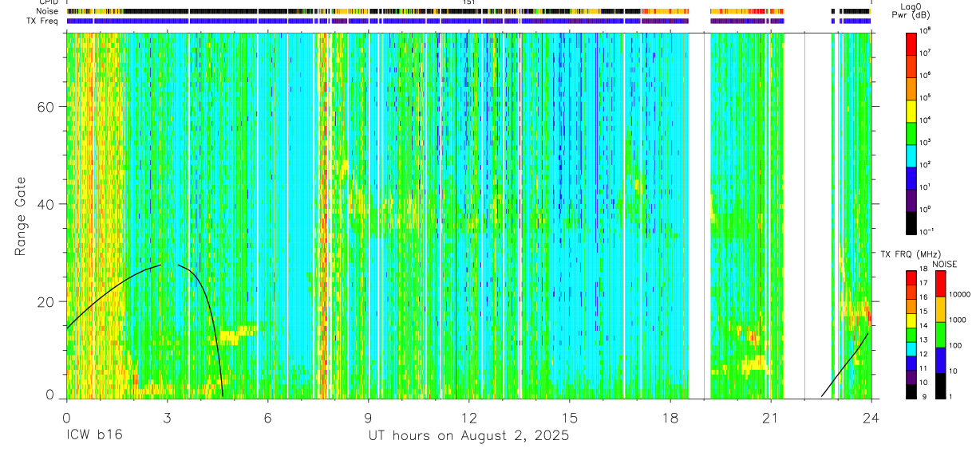
Task: Click the 12 tick on UT hours axis
Action: click(469, 417)
